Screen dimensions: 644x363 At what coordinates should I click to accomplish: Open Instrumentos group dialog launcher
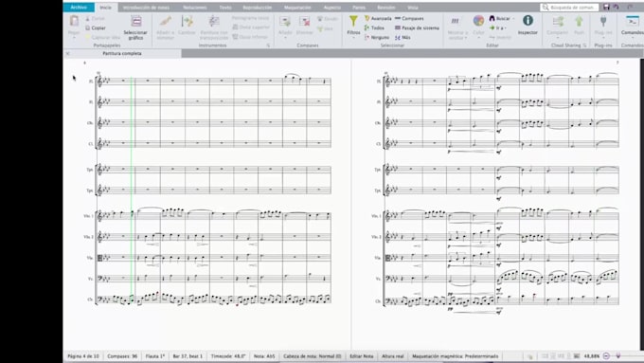click(x=268, y=45)
